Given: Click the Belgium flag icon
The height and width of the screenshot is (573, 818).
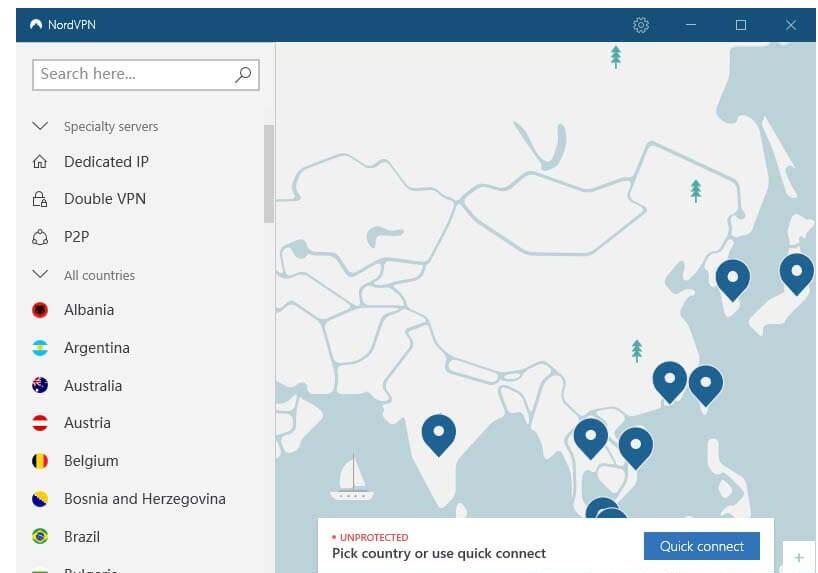Looking at the screenshot, I should pyautogui.click(x=40, y=461).
